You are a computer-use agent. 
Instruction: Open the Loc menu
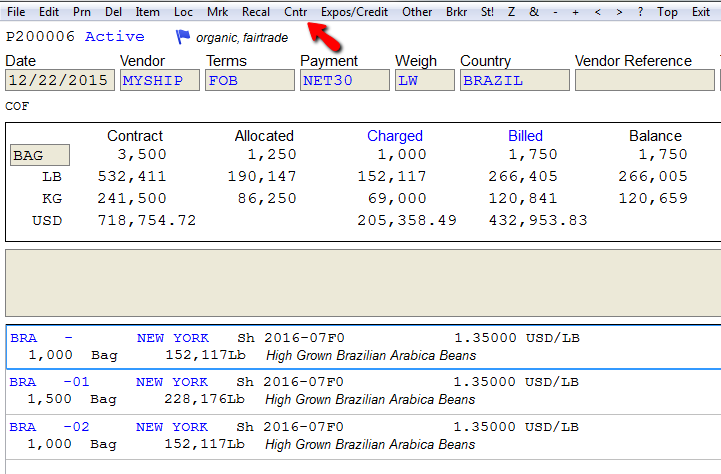coord(183,11)
